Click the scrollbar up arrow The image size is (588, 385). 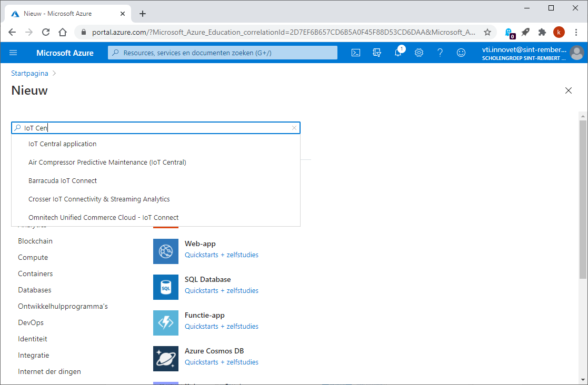click(583, 116)
